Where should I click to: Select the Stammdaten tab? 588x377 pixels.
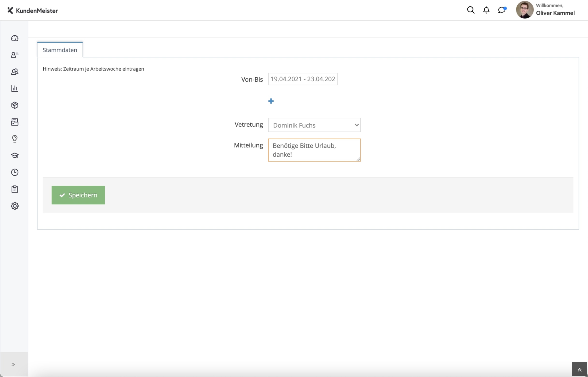pyautogui.click(x=60, y=50)
